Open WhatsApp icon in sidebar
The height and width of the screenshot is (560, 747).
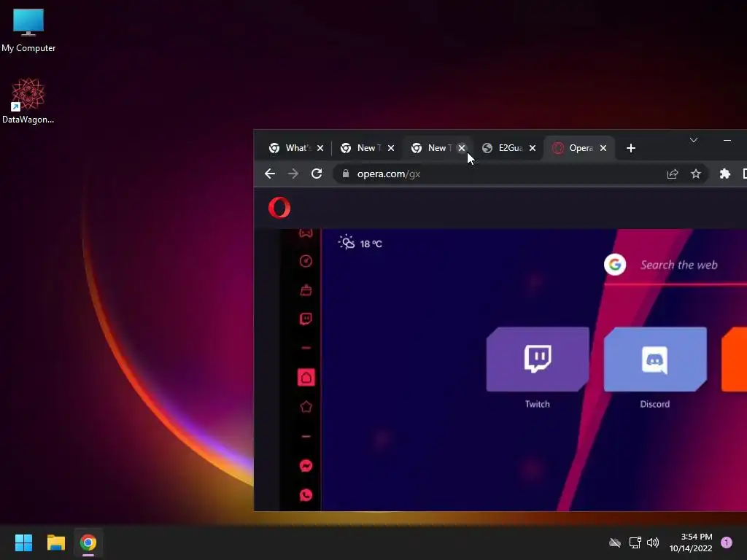click(306, 495)
